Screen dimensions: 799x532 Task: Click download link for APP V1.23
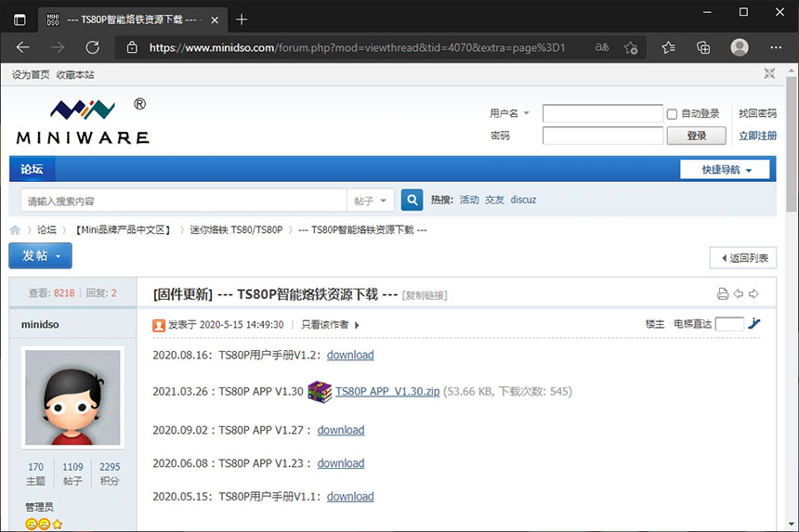[x=341, y=462]
